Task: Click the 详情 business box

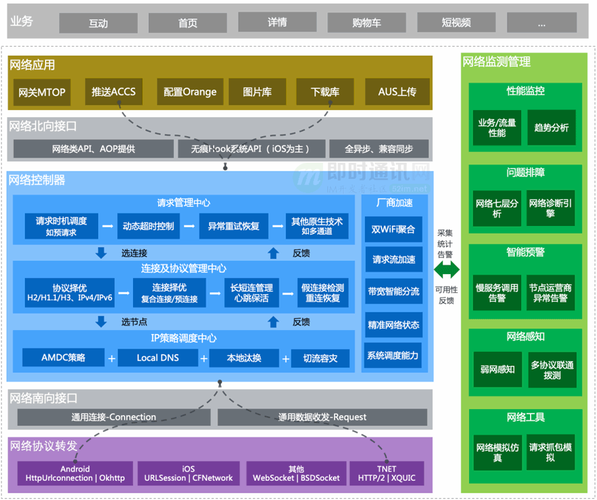Action: click(277, 22)
